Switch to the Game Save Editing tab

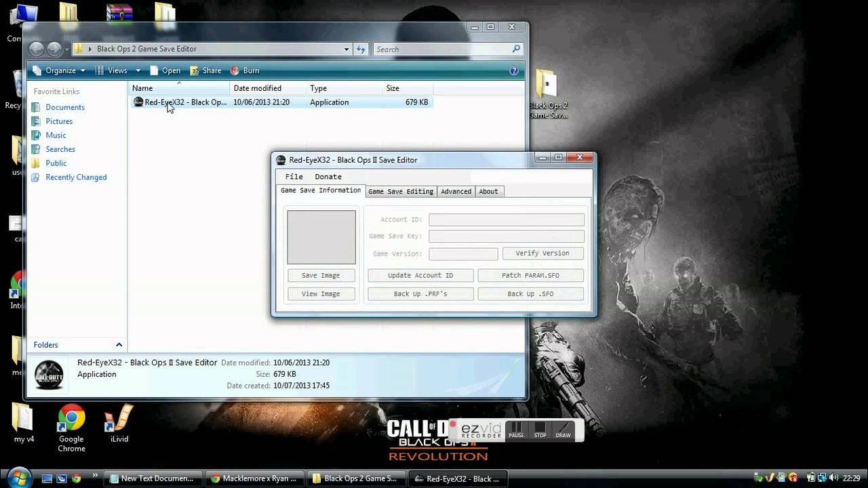pos(400,191)
